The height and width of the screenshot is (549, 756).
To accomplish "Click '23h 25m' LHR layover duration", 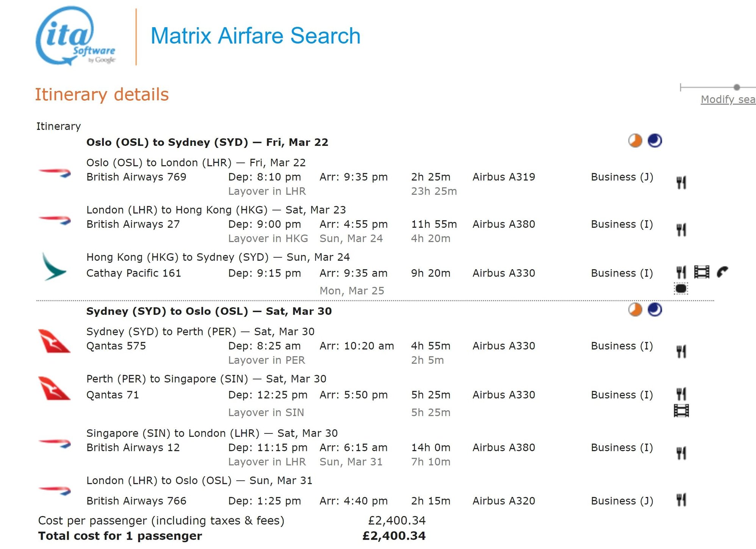I will click(434, 191).
